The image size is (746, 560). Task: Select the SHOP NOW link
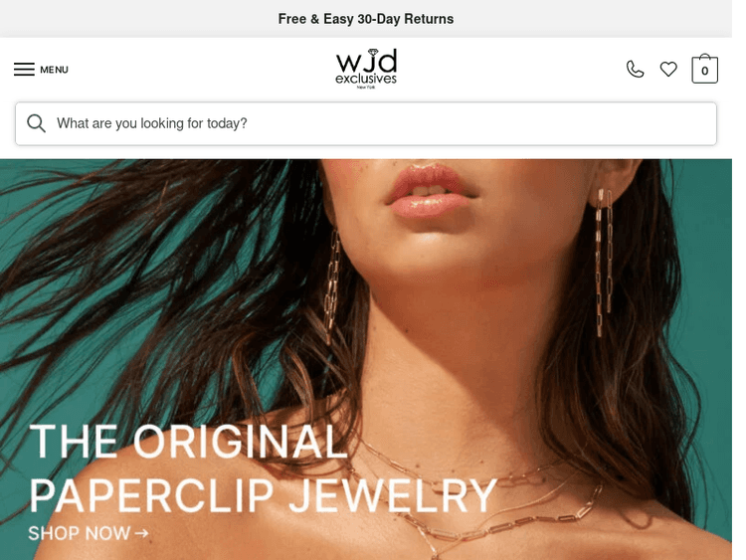(x=88, y=533)
